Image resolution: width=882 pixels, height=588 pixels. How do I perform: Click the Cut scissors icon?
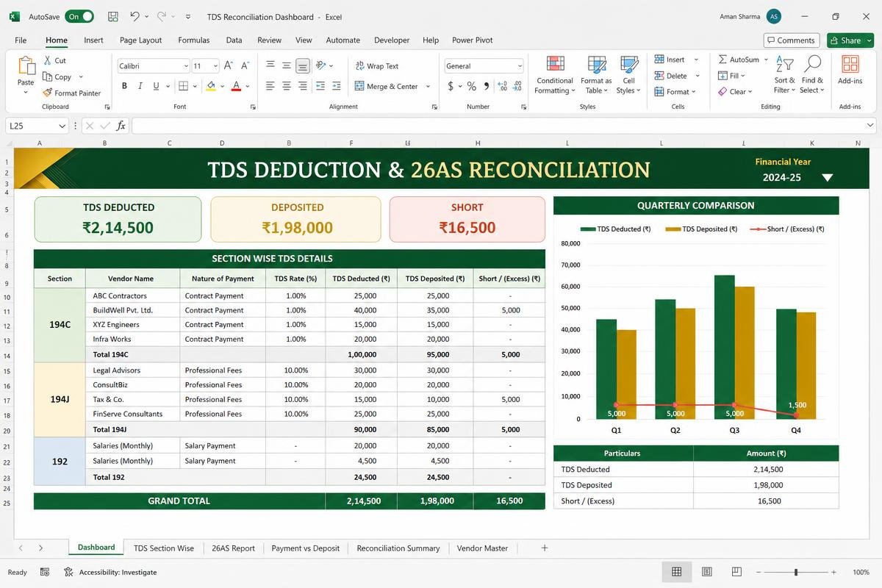(48, 60)
